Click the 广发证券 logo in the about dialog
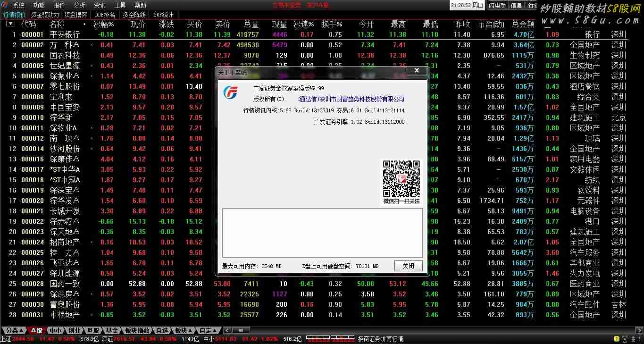Screen dimensions: 644x344 [x=230, y=93]
